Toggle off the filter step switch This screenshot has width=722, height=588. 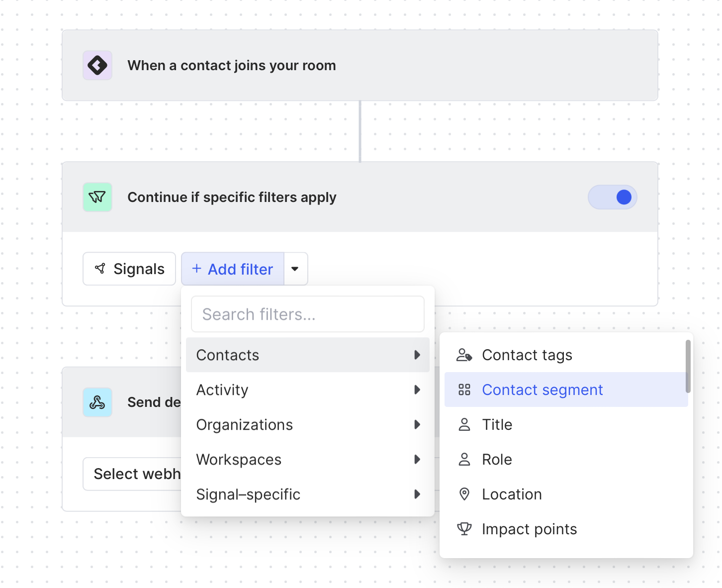click(612, 197)
